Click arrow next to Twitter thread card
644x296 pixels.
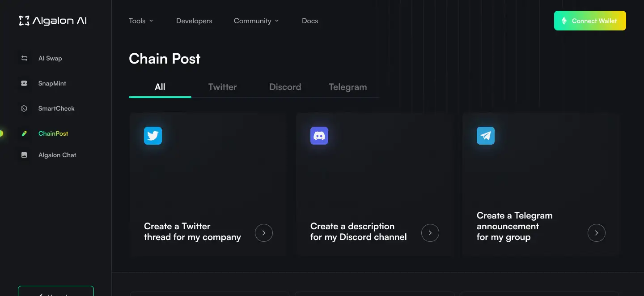click(x=264, y=233)
